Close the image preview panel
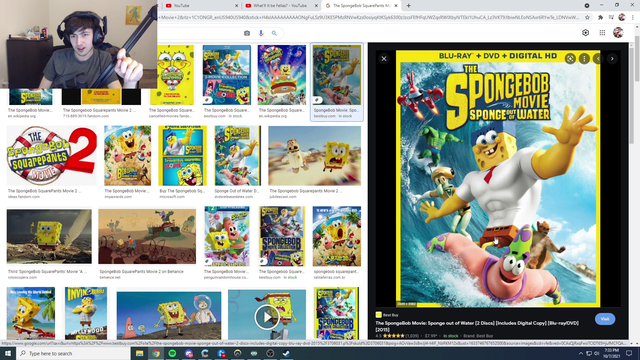Image resolution: width=640 pixels, height=360 pixels. point(384,59)
